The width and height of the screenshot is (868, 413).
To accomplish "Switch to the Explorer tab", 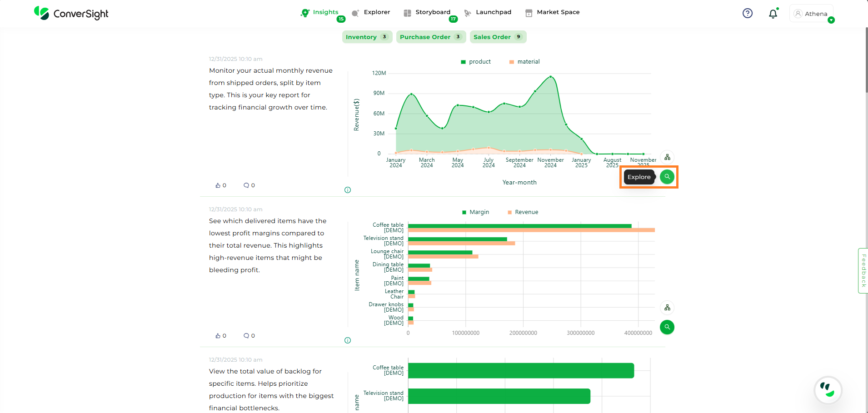I will point(371,12).
